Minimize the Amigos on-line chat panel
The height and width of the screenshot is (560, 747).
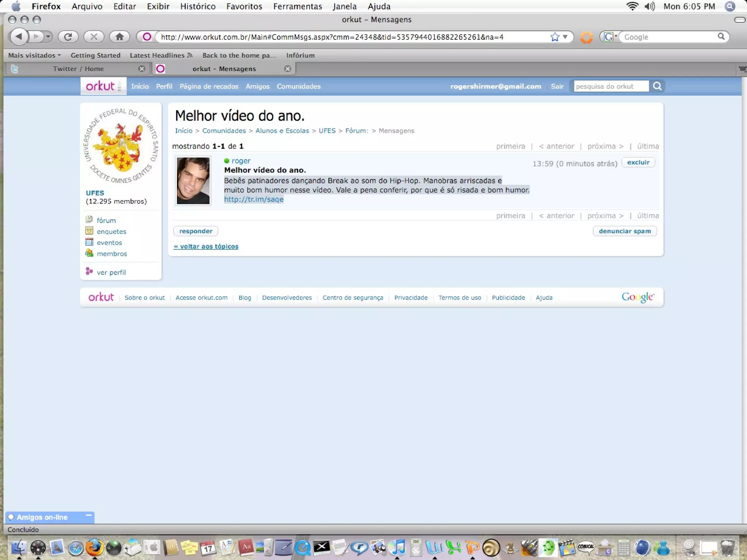click(x=88, y=516)
